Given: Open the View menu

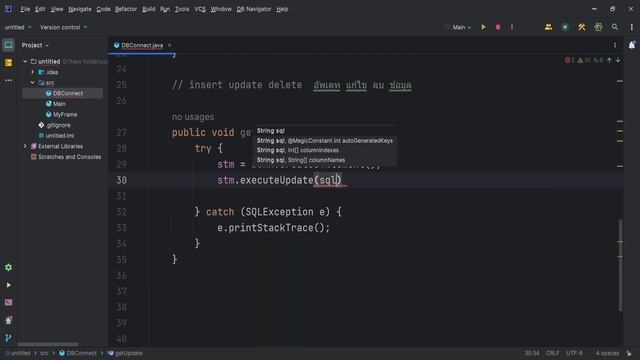Looking at the screenshot, I should 57,9.
